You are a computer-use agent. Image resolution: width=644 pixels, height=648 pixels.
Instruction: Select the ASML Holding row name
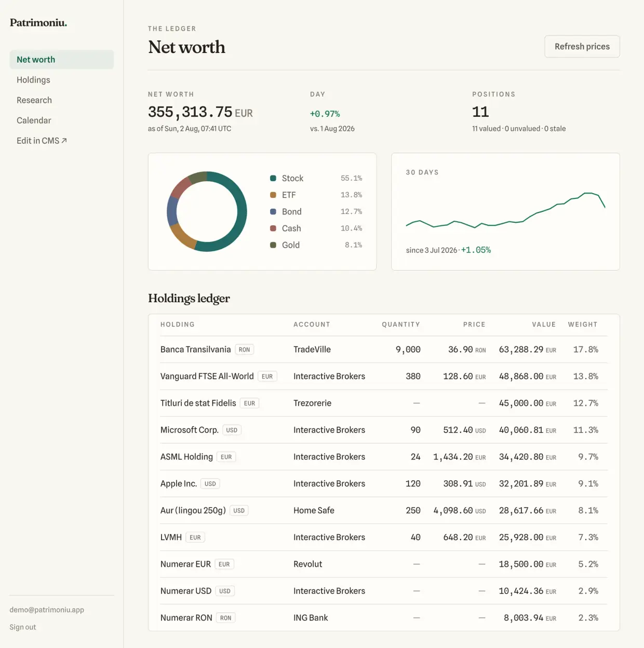click(x=186, y=457)
